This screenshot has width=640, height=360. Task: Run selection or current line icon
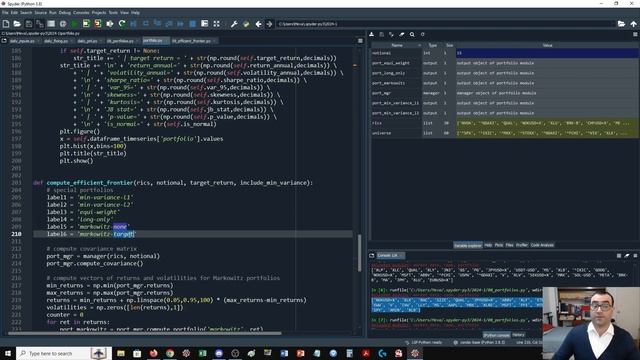pyautogui.click(x=110, y=24)
